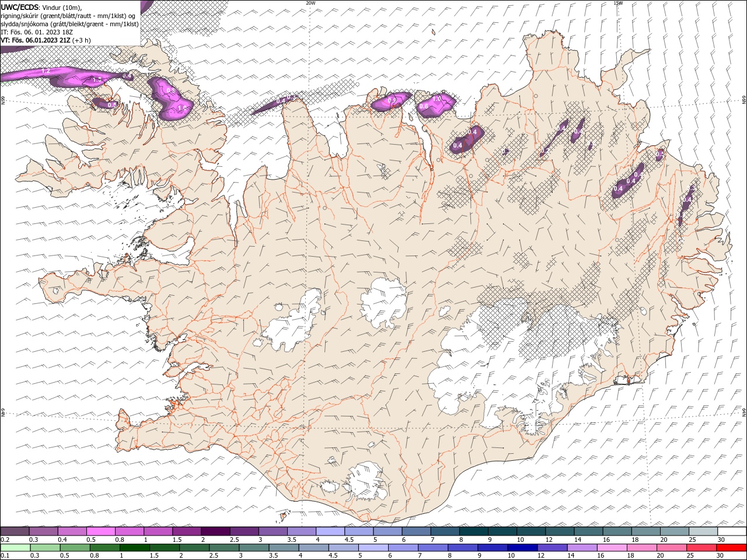Click the '0.8' label under the top scale

tap(119, 540)
